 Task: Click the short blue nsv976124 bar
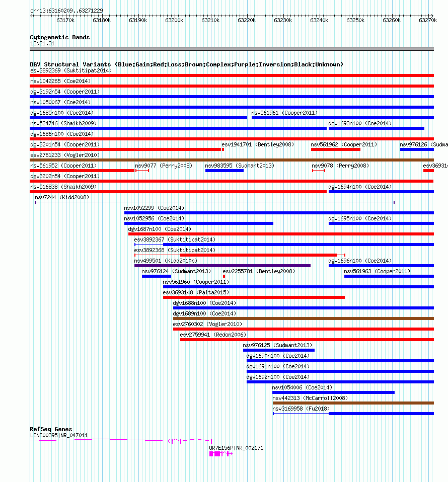(157, 276)
